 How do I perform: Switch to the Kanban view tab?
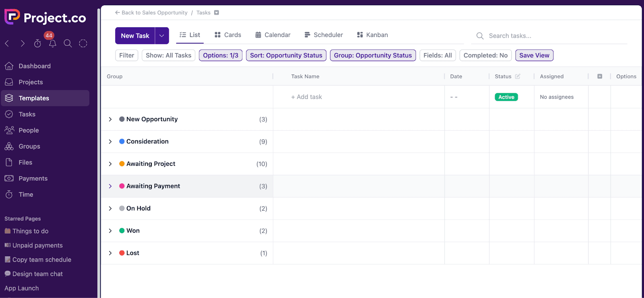[x=372, y=35]
